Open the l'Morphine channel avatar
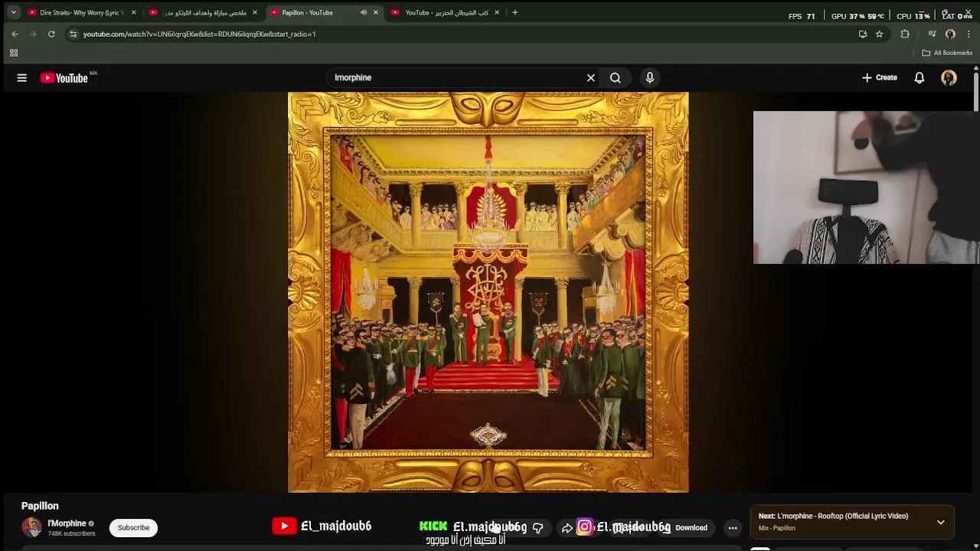Viewport: 980px width, 551px height. point(32,527)
